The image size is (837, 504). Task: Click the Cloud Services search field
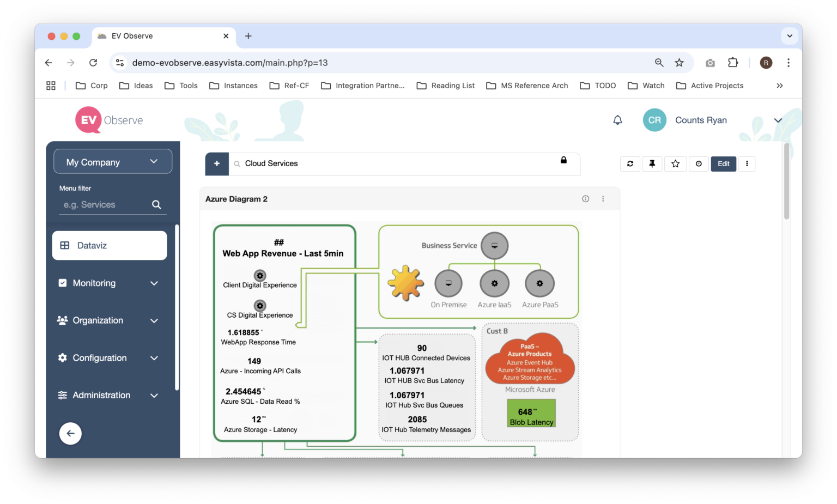click(x=404, y=163)
